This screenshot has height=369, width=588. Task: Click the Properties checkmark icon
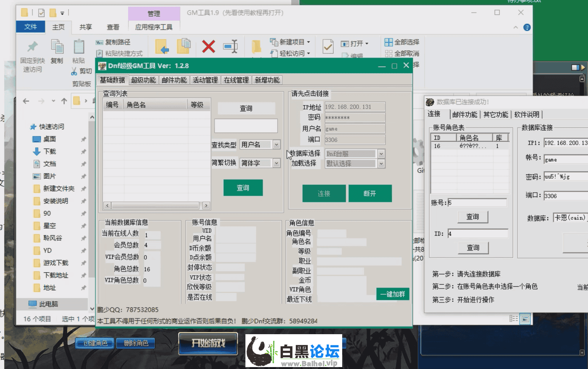coord(328,47)
